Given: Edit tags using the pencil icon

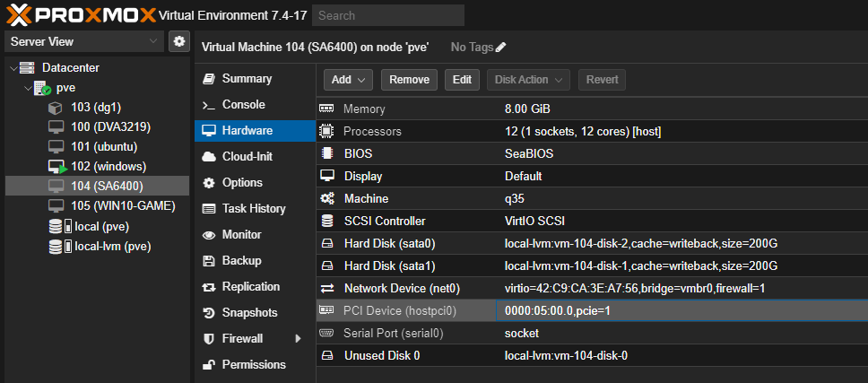Looking at the screenshot, I should pos(500,48).
